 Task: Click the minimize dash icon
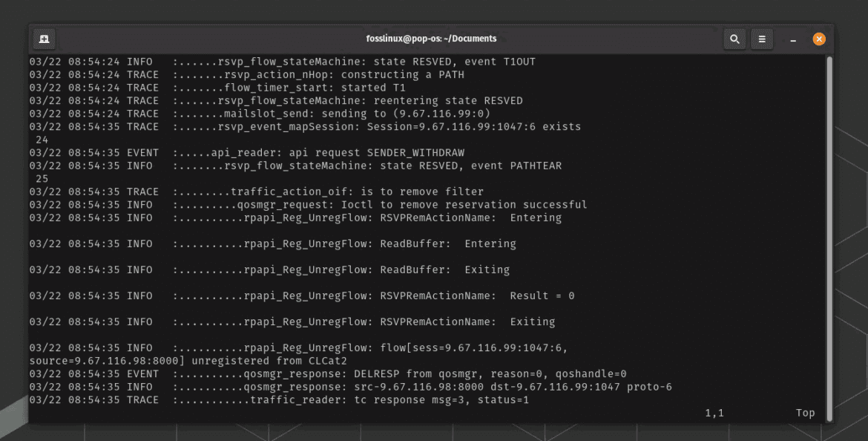click(791, 39)
